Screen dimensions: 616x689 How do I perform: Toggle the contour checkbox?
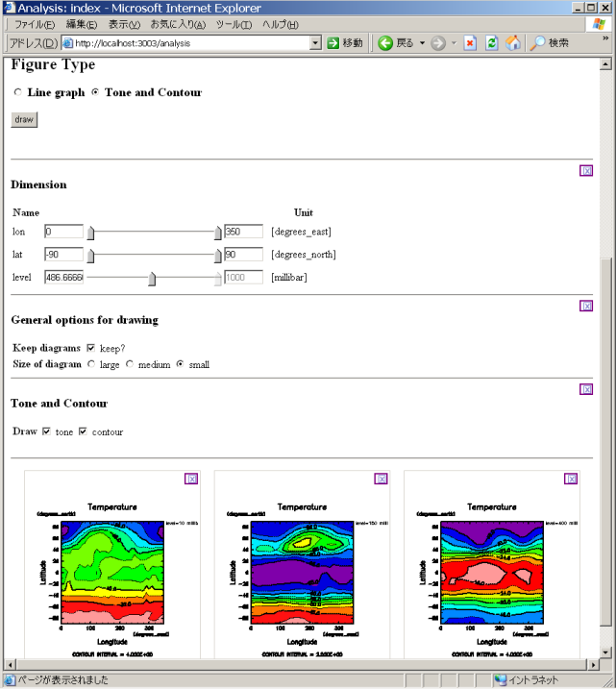tap(83, 431)
